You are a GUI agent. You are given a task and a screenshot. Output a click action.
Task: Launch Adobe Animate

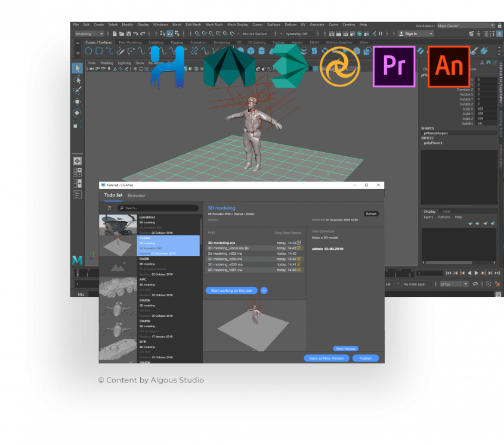click(449, 66)
